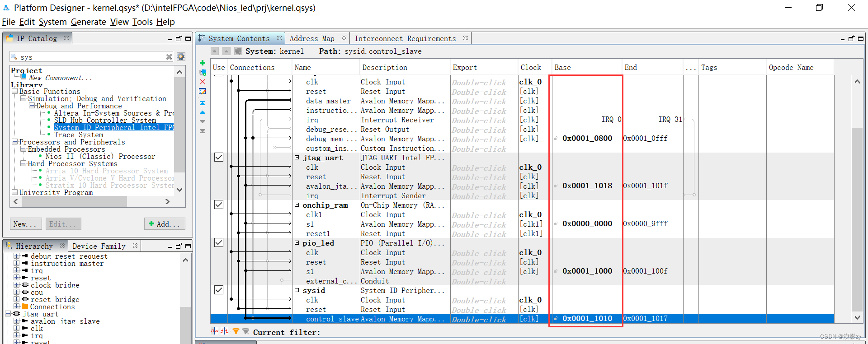Expand Connections folder in the Hierarchy

click(17, 307)
